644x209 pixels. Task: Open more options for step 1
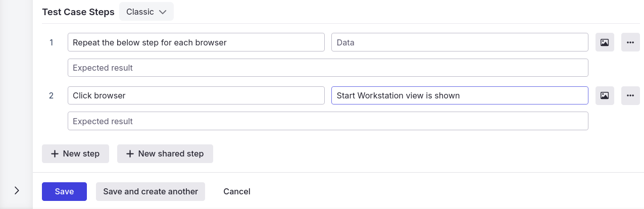coord(630,42)
